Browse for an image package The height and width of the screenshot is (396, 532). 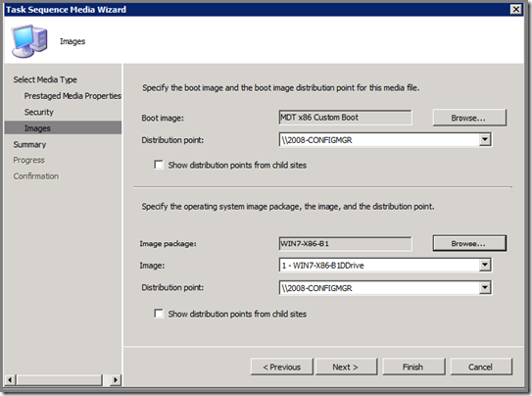tap(469, 243)
